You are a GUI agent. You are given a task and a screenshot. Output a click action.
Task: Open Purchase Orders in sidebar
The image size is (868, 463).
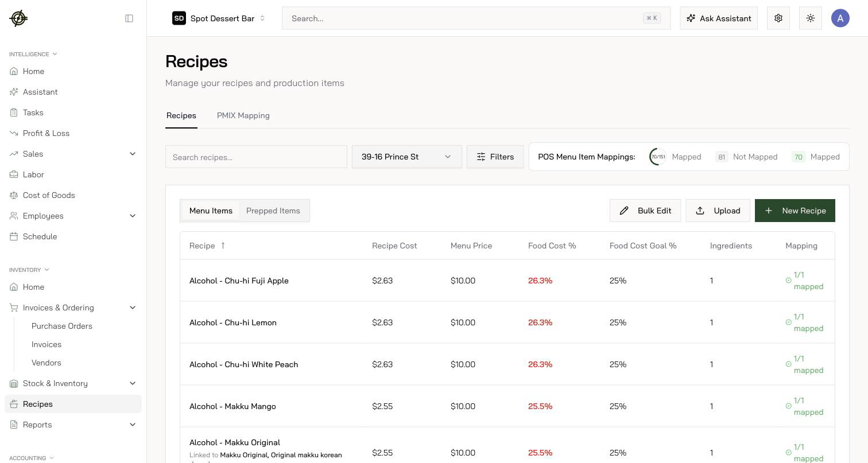coord(62,326)
